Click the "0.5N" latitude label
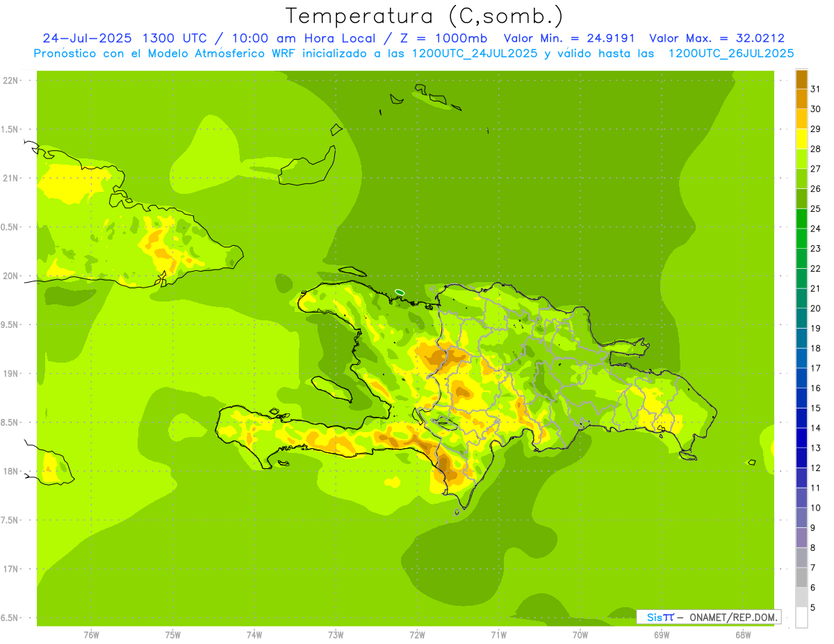The height and width of the screenshot is (644, 834). tap(10, 227)
